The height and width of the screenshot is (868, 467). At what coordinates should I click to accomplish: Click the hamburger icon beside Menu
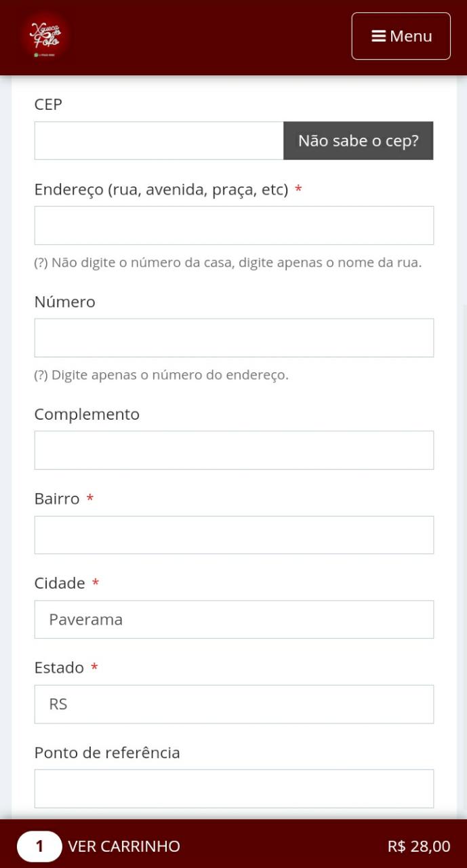[x=379, y=36]
